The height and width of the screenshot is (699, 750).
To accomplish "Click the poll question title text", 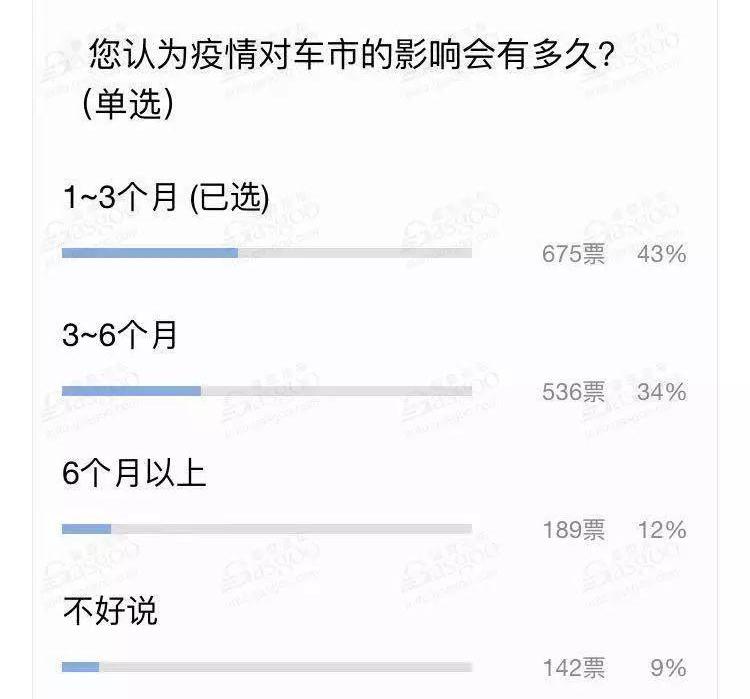I will tap(350, 53).
